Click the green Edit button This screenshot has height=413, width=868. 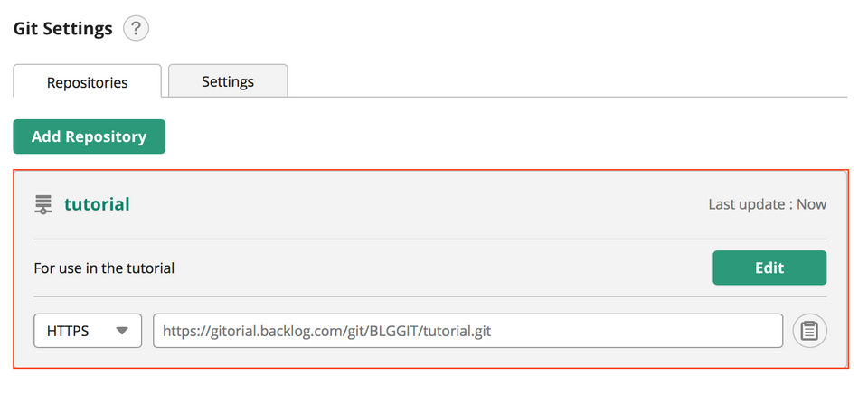pos(769,268)
